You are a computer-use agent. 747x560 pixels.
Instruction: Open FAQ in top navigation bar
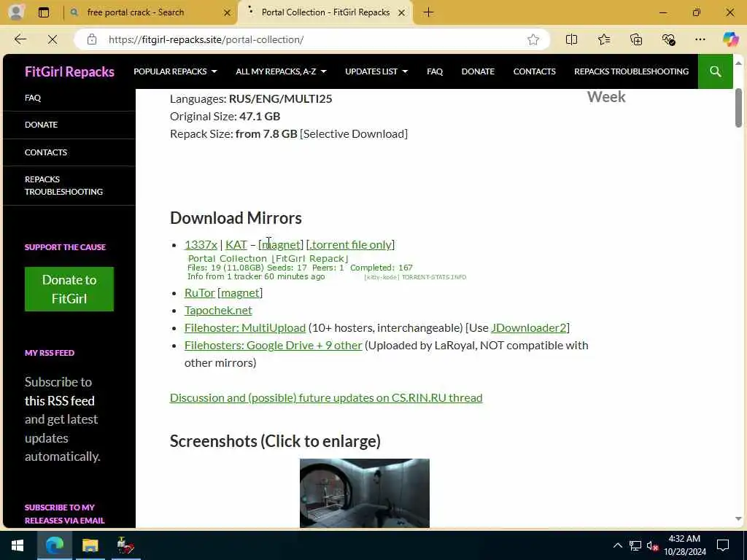(435, 71)
